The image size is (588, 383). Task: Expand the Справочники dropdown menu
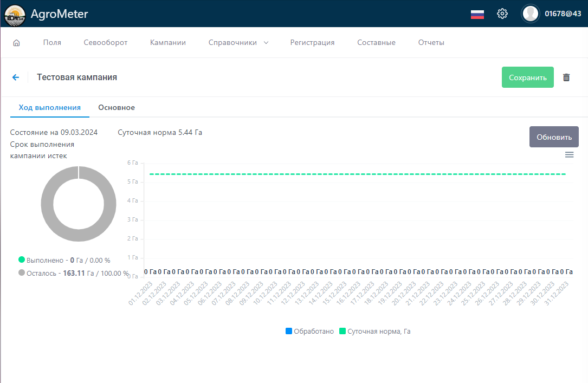[x=238, y=43]
